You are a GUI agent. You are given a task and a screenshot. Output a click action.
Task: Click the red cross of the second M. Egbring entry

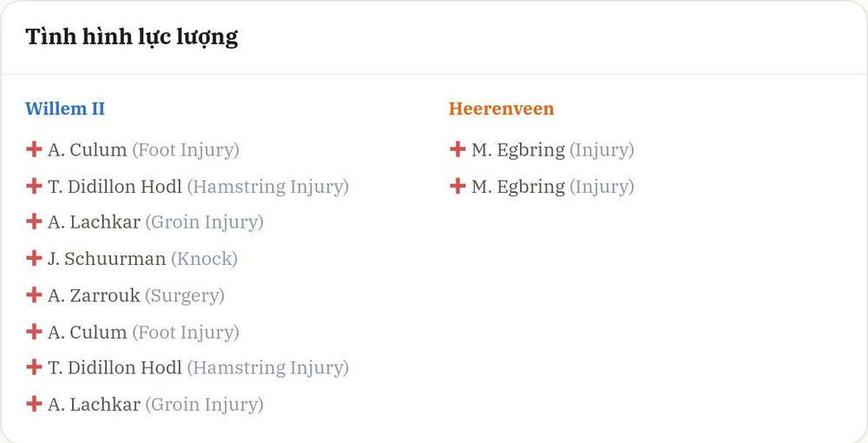click(x=457, y=186)
